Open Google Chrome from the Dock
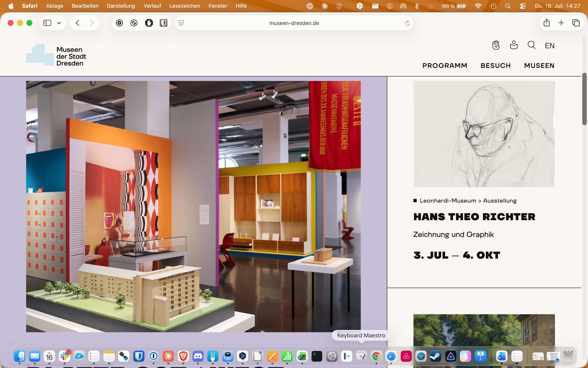Viewport: 588px width, 368px height. 376,357
